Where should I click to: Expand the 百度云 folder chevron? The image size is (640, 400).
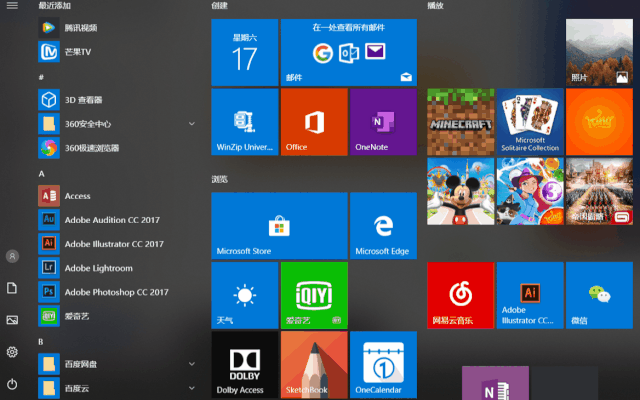coord(191,388)
